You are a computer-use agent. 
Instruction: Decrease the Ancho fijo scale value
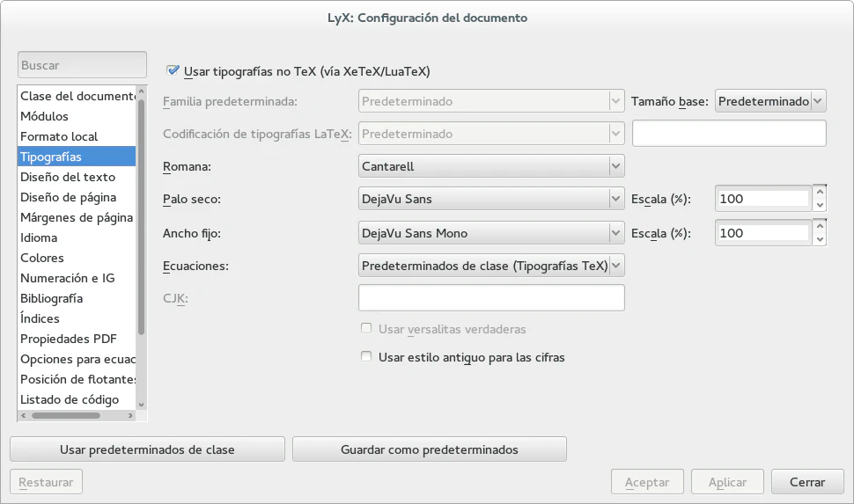click(821, 240)
